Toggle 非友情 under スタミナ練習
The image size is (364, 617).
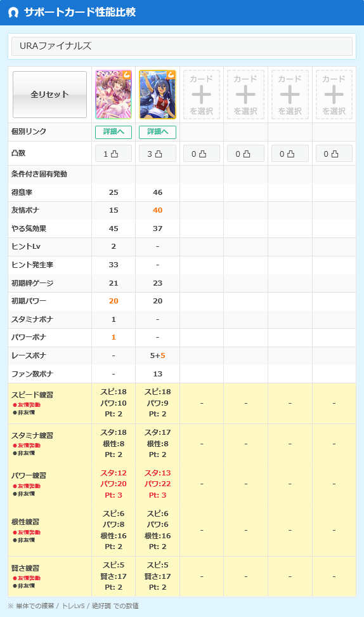(24, 453)
